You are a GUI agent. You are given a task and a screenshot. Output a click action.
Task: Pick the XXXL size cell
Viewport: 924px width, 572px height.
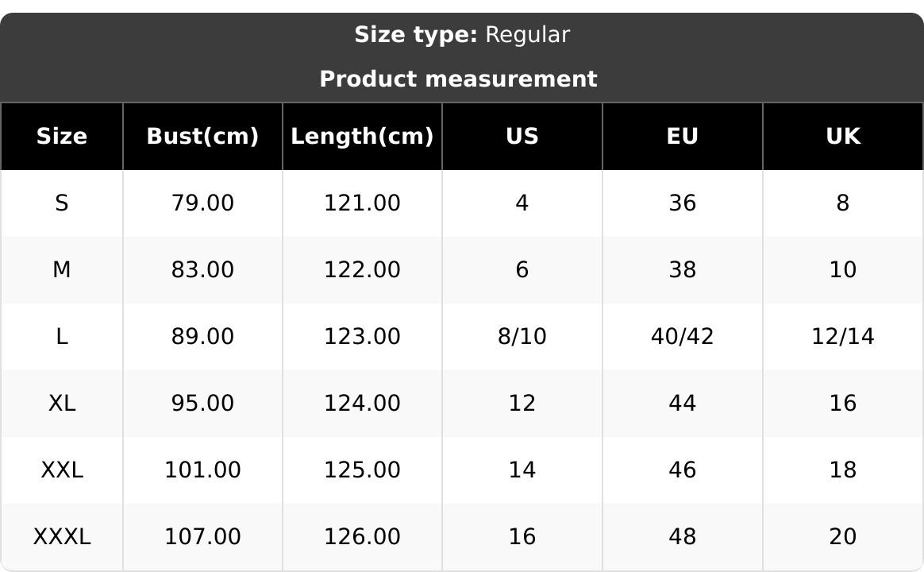point(62,537)
